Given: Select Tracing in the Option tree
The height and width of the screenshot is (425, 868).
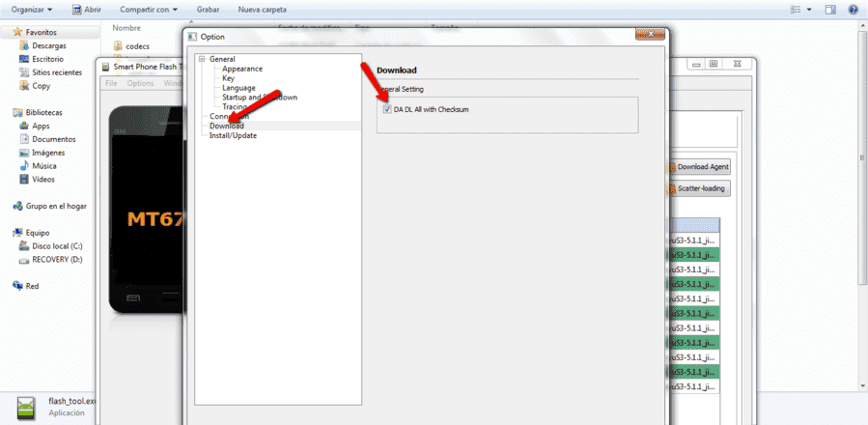Looking at the screenshot, I should (235, 106).
